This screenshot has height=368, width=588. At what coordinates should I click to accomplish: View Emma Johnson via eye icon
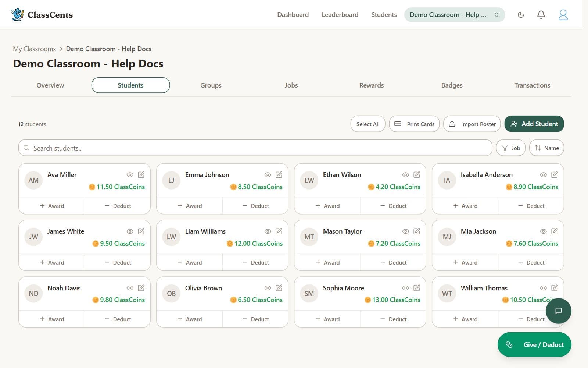click(x=268, y=175)
